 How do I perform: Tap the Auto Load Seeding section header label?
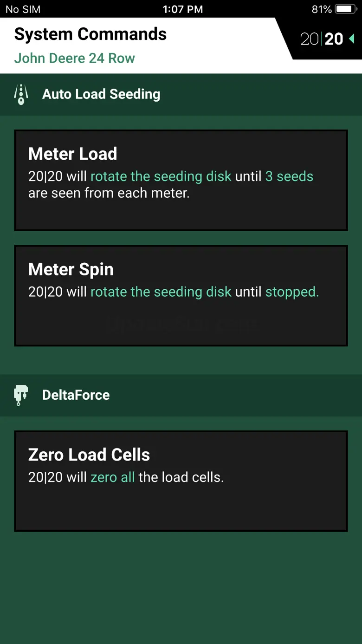(x=101, y=94)
